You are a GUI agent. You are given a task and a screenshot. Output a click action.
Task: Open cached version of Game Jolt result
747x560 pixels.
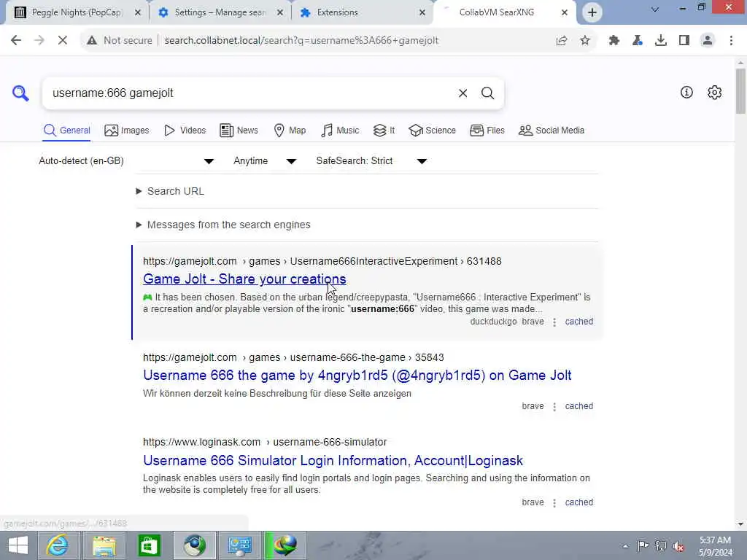click(578, 322)
